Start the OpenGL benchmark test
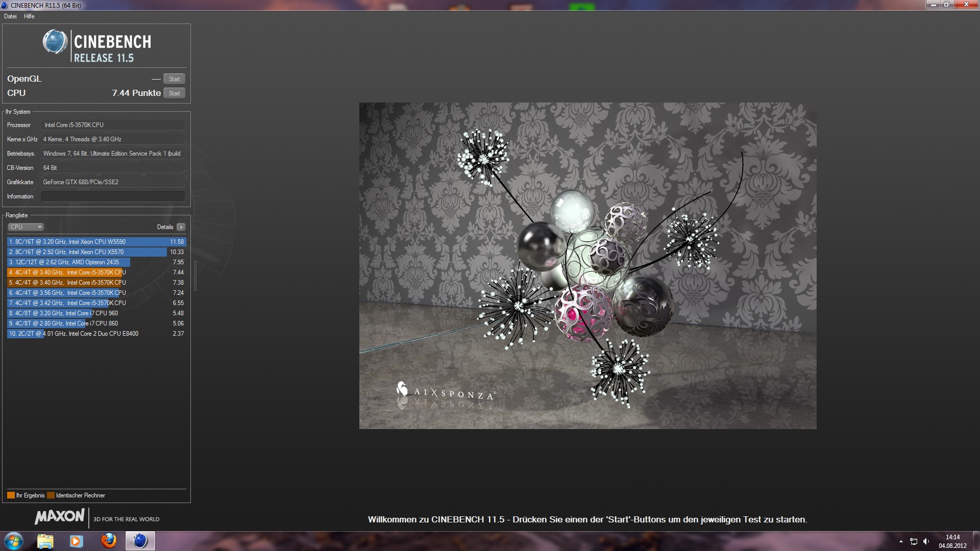This screenshot has width=980, height=551. pos(174,79)
